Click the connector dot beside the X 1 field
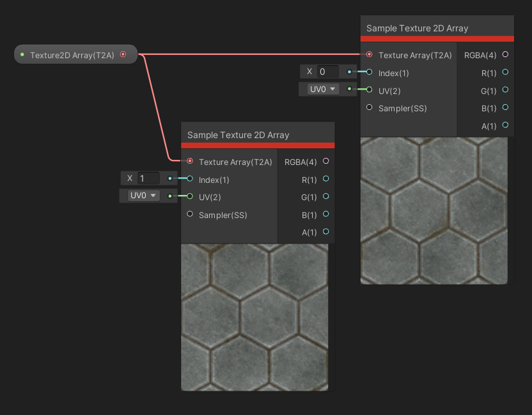The height and width of the screenshot is (415, 532). [x=169, y=178]
